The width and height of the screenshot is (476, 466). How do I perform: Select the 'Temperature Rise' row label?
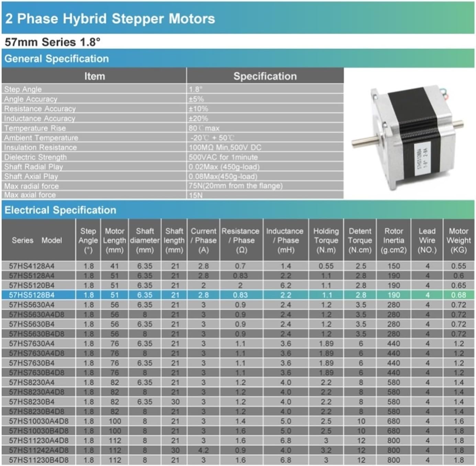[35, 128]
